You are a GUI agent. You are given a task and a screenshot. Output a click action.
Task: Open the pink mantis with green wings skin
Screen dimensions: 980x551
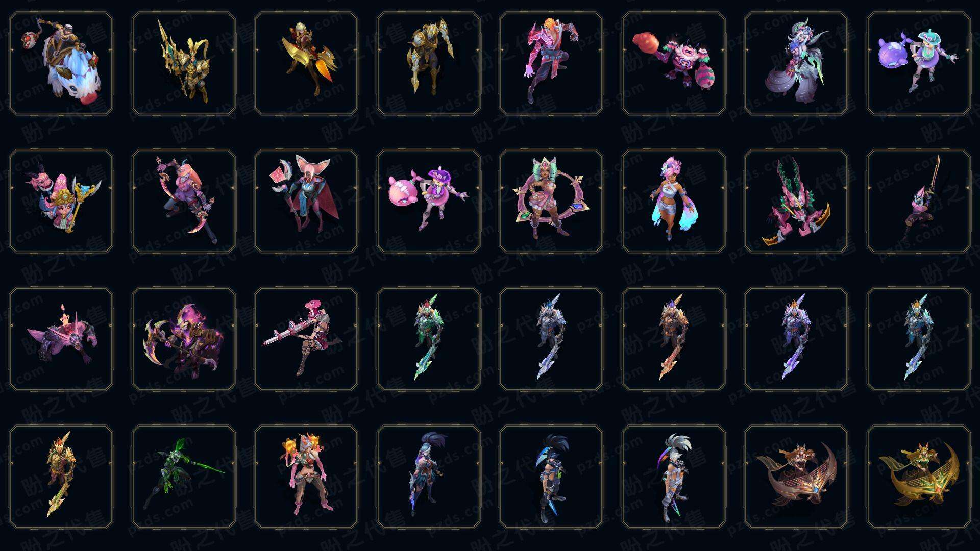pyautogui.click(x=796, y=201)
